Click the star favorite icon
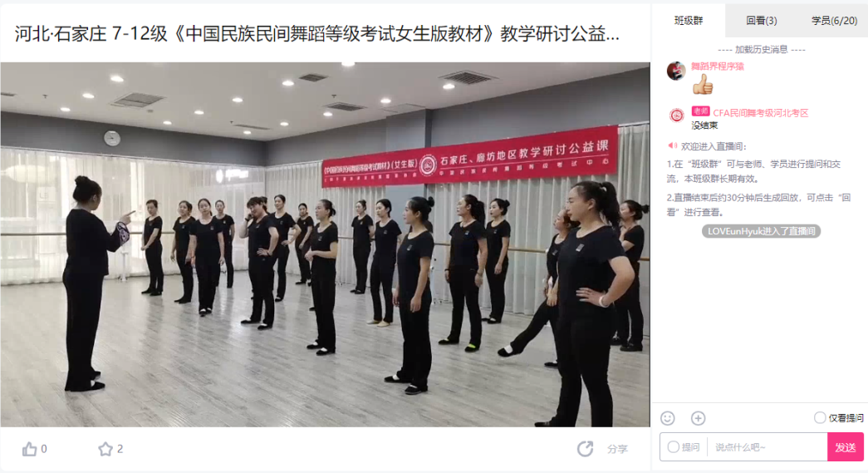The image size is (868, 473). [x=105, y=449]
